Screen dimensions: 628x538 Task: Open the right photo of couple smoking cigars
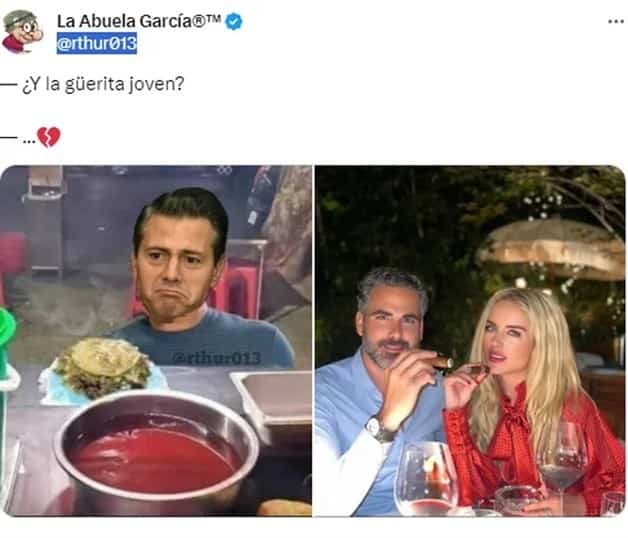pyautogui.click(x=470, y=341)
